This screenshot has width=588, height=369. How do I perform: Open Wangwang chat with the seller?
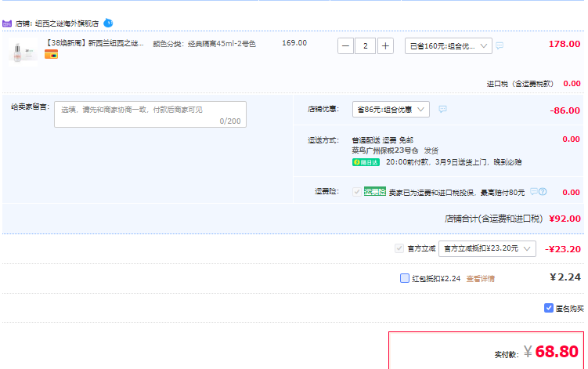(x=108, y=23)
